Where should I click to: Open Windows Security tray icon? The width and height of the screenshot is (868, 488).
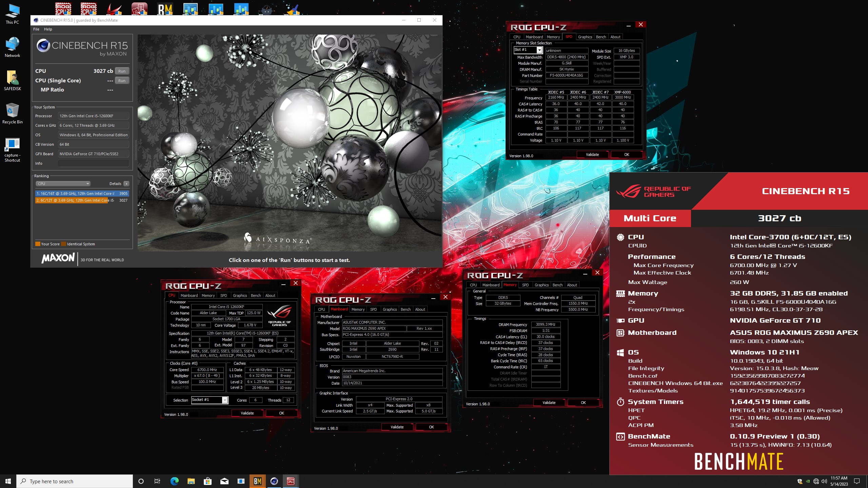point(800,481)
